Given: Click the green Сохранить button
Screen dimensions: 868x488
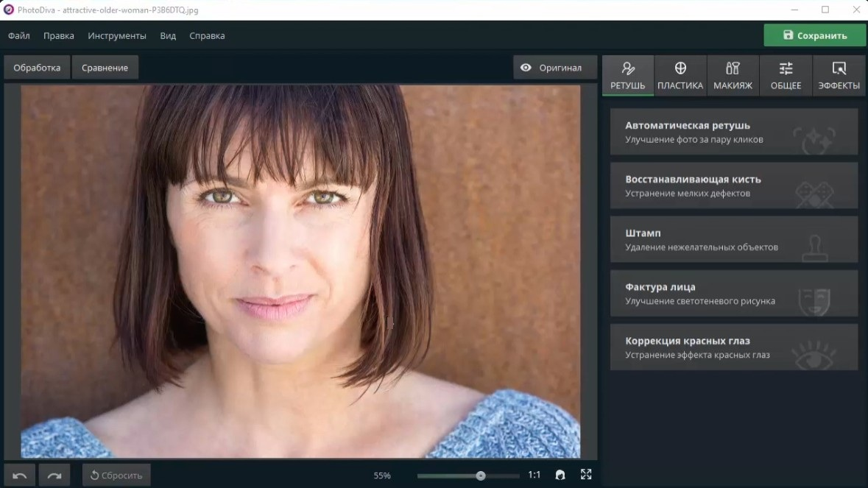Looking at the screenshot, I should coord(815,35).
